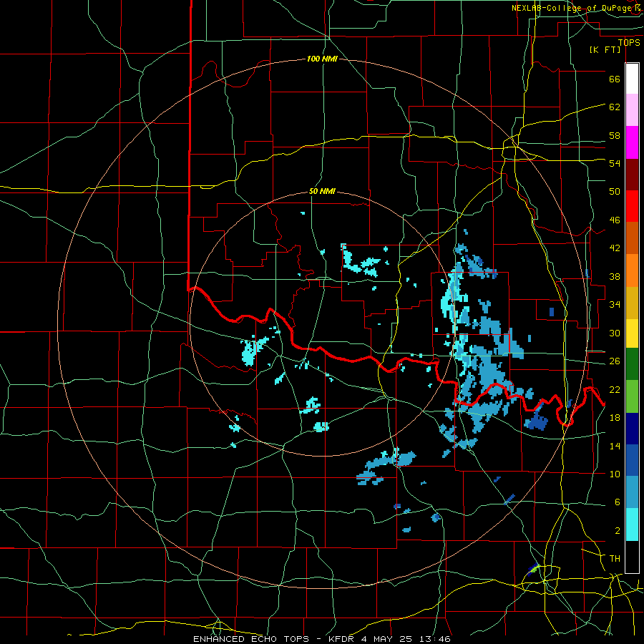Viewport: 644px width, 644px height.
Task: Click the 62 value on the scale
Action: click(615, 107)
